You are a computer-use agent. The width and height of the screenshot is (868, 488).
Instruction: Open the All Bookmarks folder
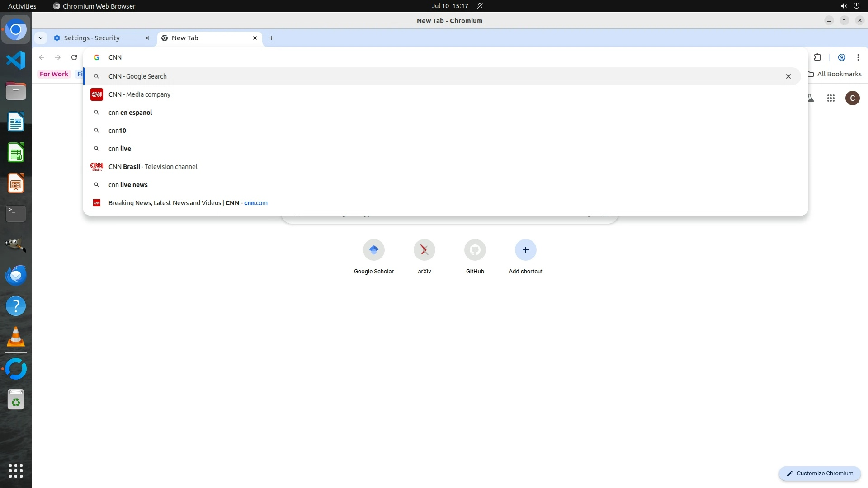835,74
